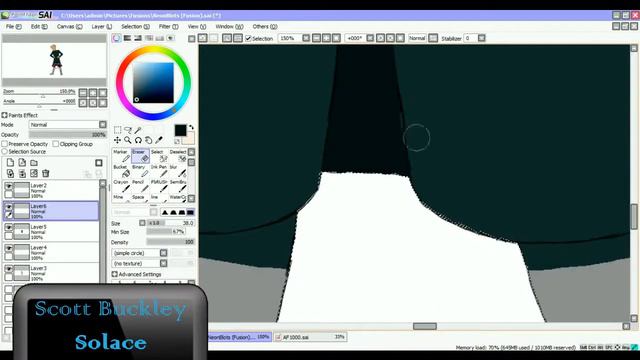The height and width of the screenshot is (360, 640).
Task: Hide Layer5 using its eye icon
Action: tap(8, 227)
